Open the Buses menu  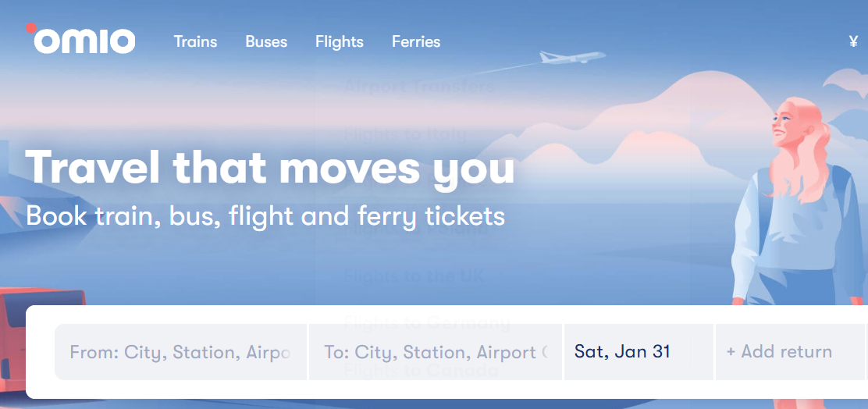(266, 41)
